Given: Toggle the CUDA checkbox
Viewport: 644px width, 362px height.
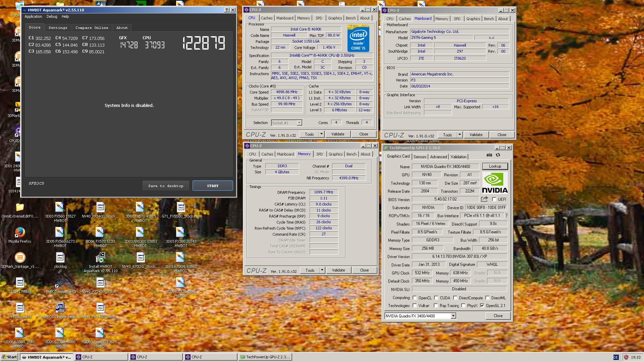Looking at the screenshot, I should (436, 298).
